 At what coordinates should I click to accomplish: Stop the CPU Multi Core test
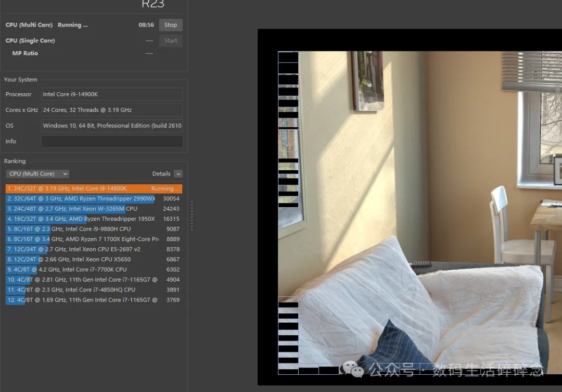tap(171, 25)
